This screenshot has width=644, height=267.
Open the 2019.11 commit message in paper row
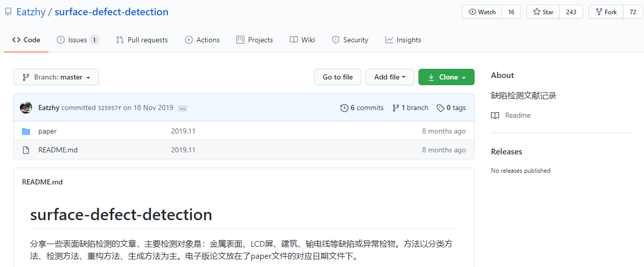(183, 131)
